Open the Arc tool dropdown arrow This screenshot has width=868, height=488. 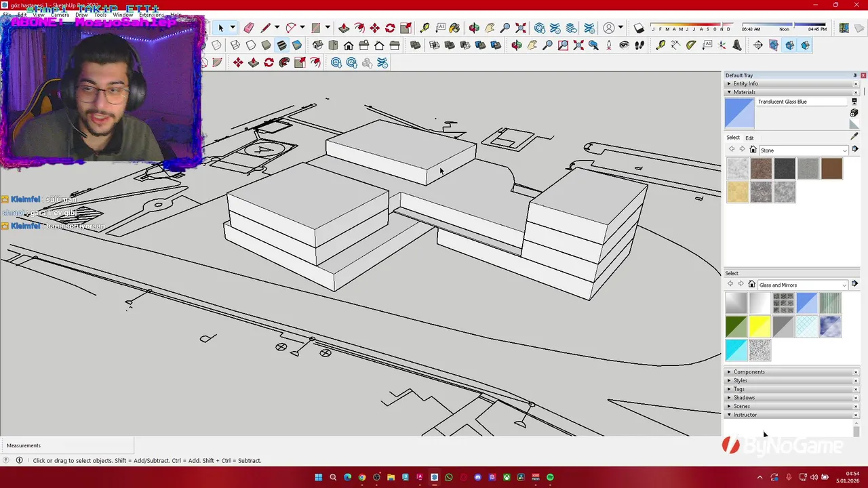coord(302,28)
